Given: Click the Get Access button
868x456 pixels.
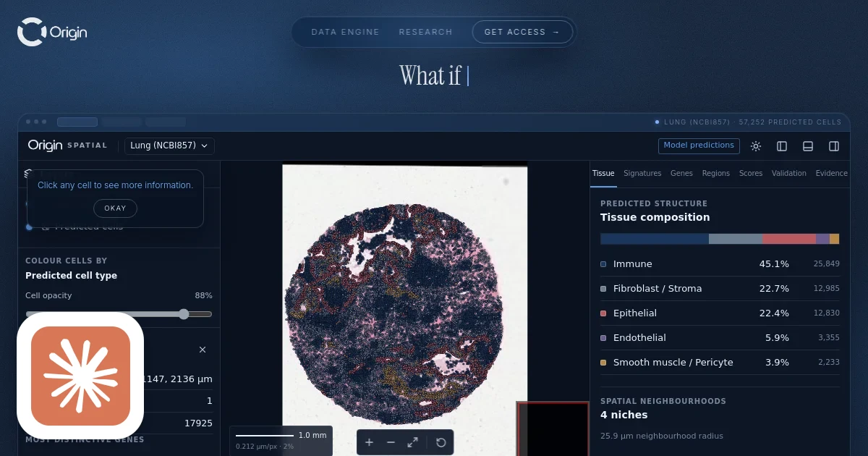Looking at the screenshot, I should pyautogui.click(x=522, y=32).
